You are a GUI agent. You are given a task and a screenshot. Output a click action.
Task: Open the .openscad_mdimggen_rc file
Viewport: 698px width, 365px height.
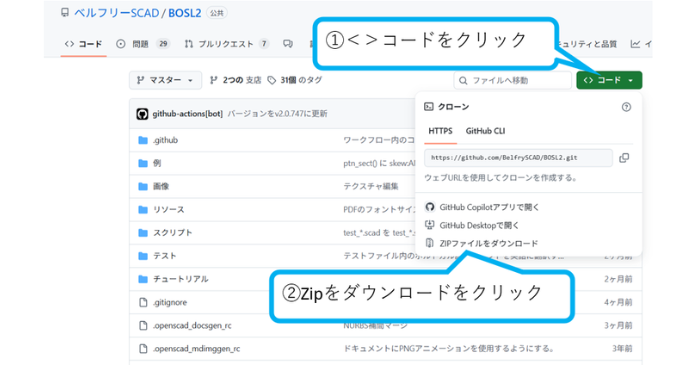[x=196, y=349]
